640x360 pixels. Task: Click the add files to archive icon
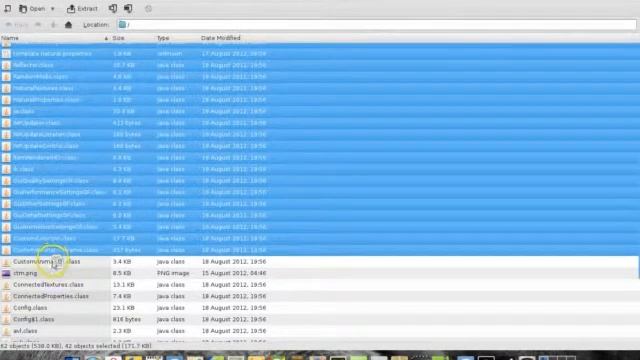pos(113,8)
